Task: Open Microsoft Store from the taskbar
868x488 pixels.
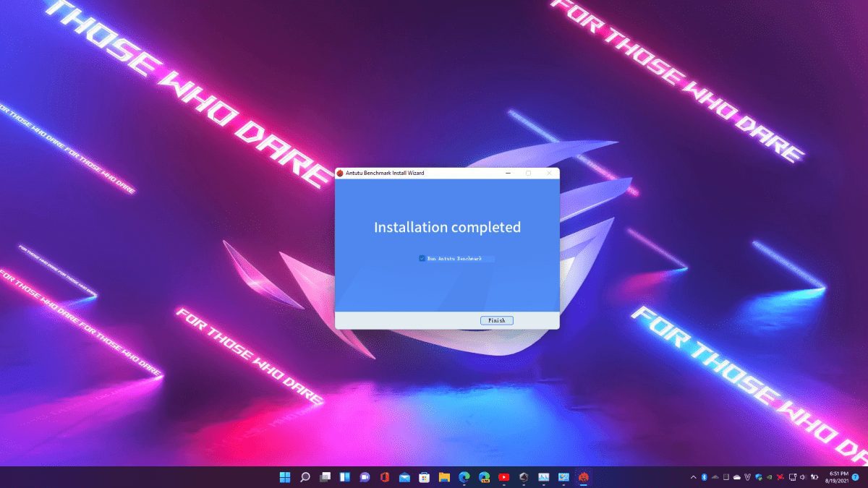Action: 425,477
